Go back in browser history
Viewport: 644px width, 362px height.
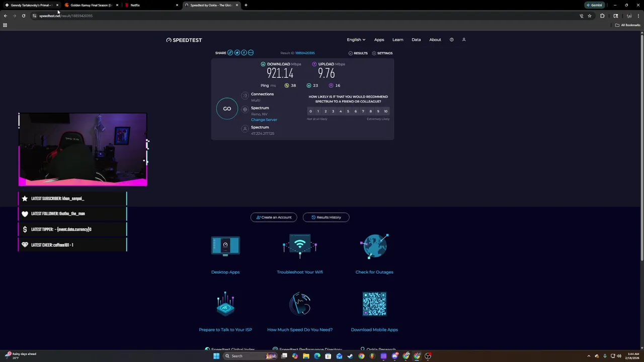6,16
